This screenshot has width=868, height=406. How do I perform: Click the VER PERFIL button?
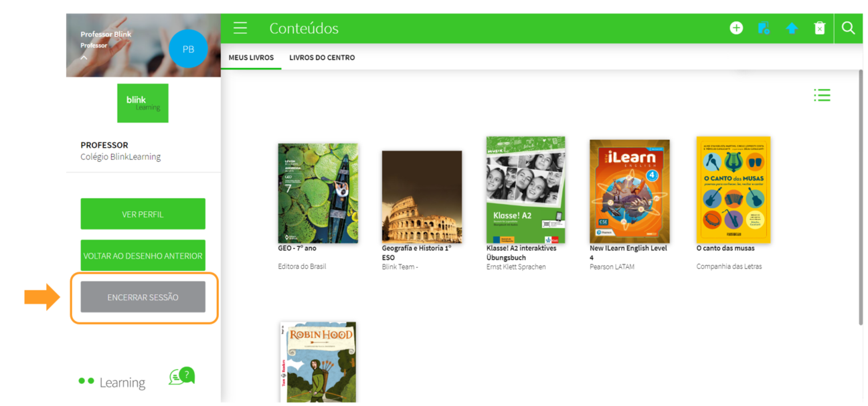click(143, 214)
